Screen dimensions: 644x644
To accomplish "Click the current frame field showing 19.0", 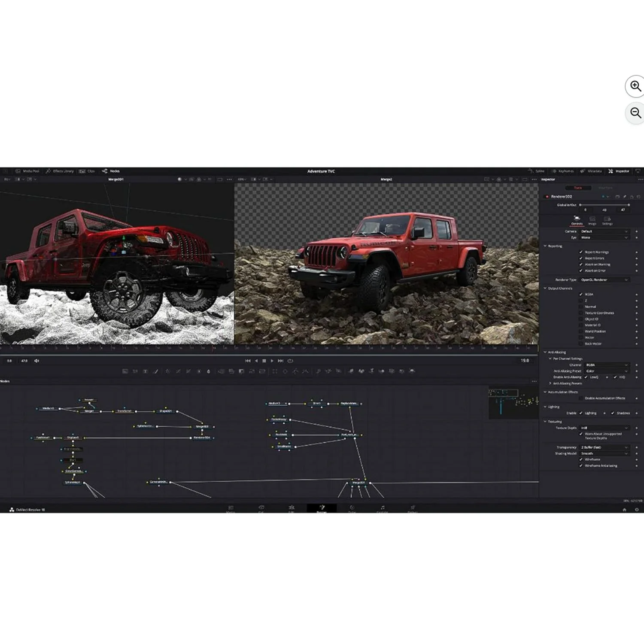I will tap(525, 361).
